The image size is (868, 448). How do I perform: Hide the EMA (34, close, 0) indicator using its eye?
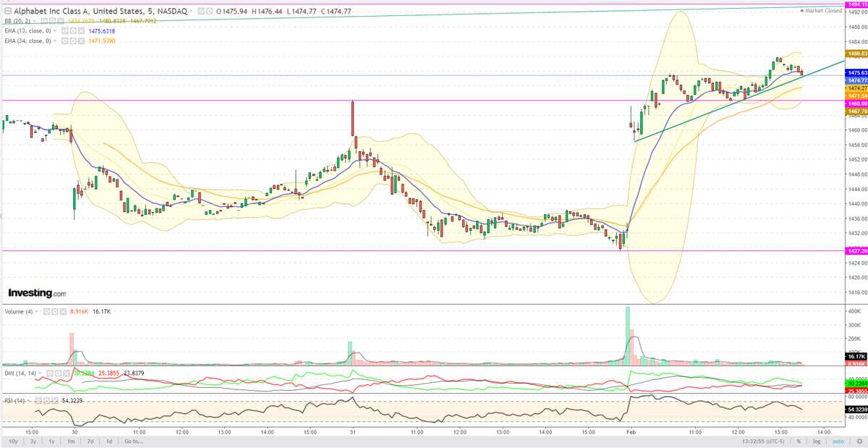point(64,41)
